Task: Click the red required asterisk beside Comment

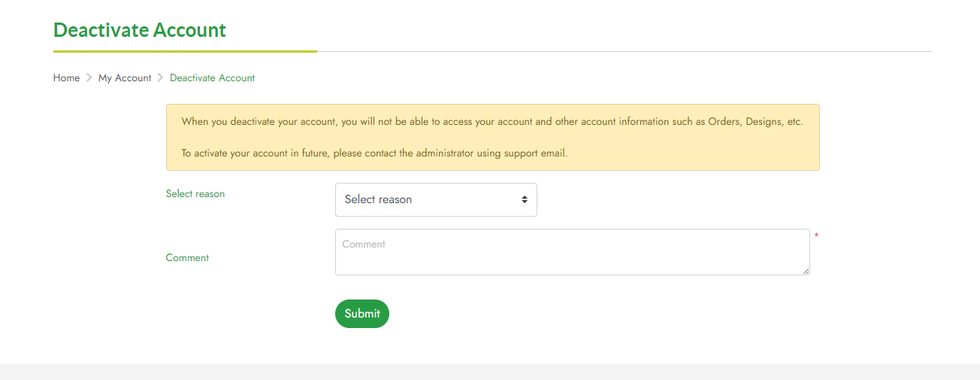Action: [x=816, y=236]
